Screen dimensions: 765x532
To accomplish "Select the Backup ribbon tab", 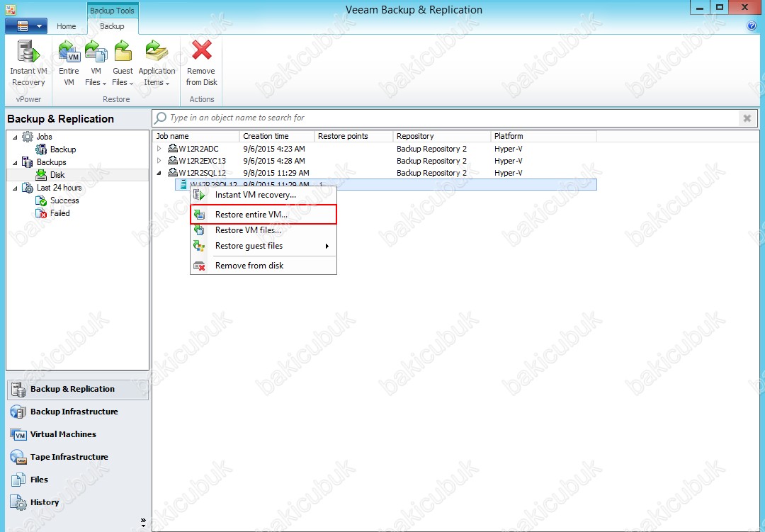I will coord(112,26).
